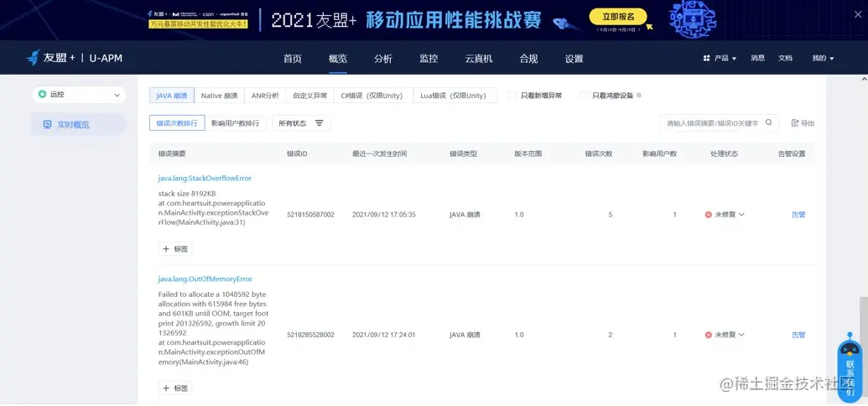
Task: Click 告警 link for OutOfMemoryError row
Action: pyautogui.click(x=798, y=335)
